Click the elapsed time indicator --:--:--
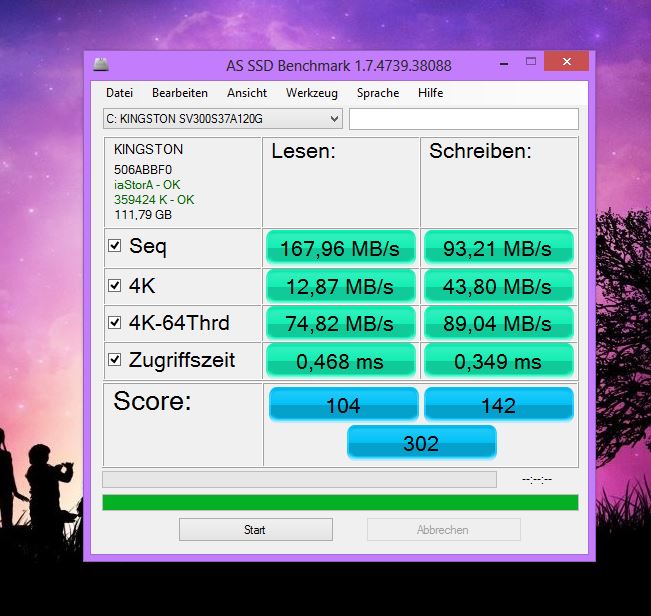This screenshot has height=616, width=651. click(x=537, y=479)
